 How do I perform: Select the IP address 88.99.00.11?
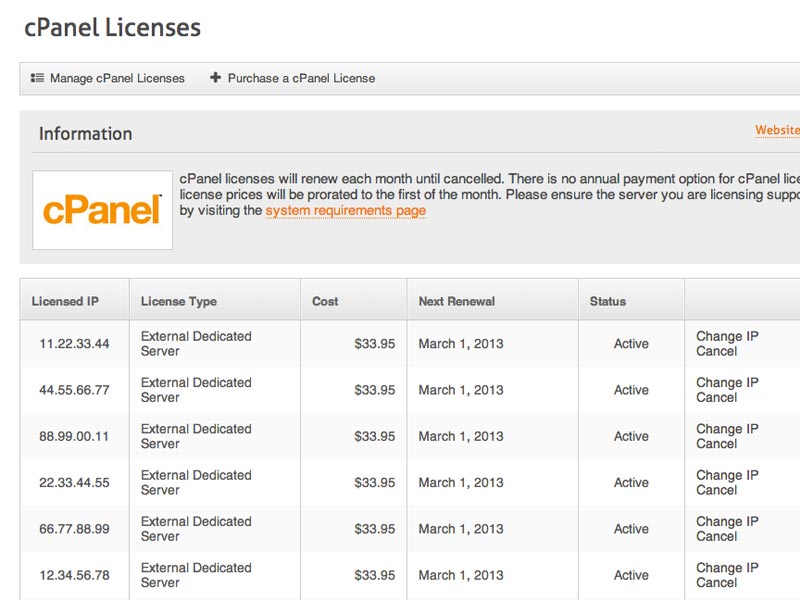[x=74, y=437]
